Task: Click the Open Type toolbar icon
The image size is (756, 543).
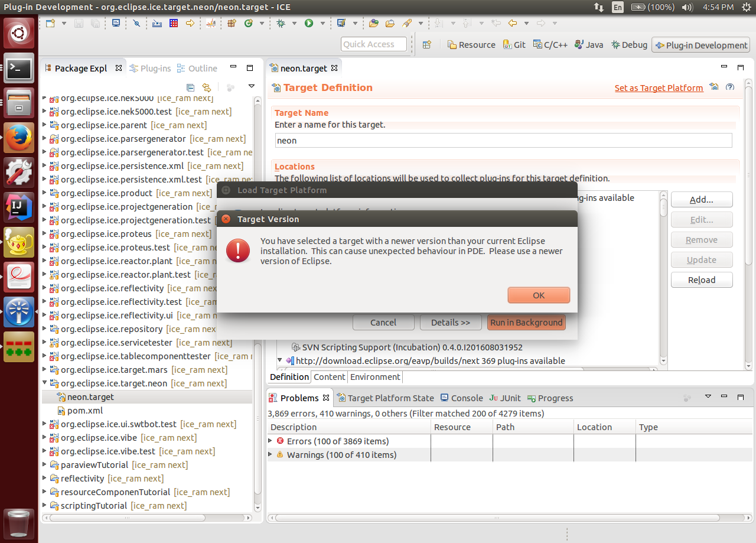Action: click(x=373, y=23)
